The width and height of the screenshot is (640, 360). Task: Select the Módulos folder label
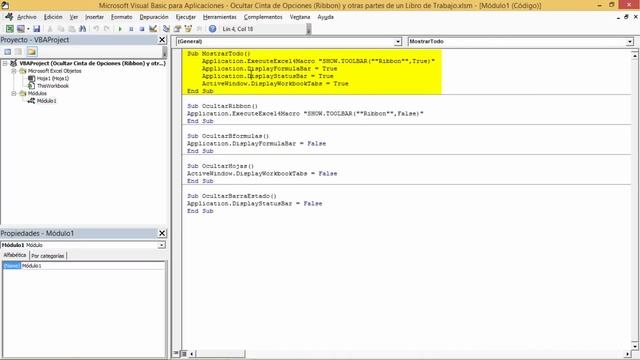(37, 93)
